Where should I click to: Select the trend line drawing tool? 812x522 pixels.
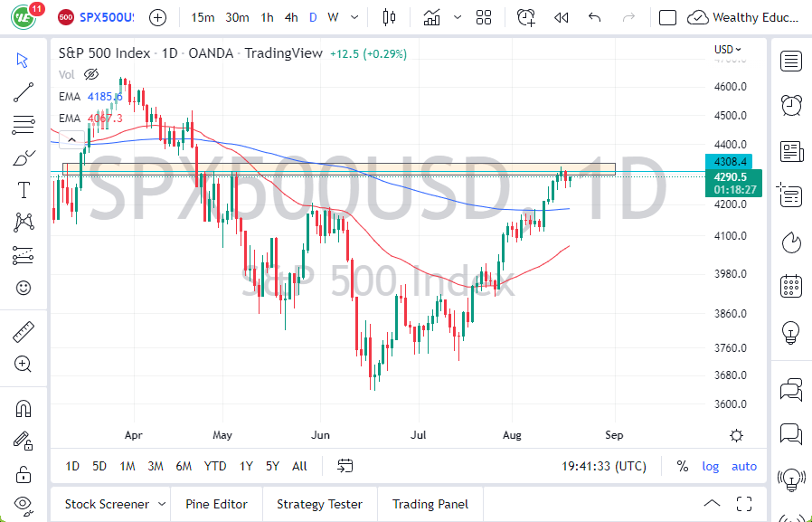[24, 91]
